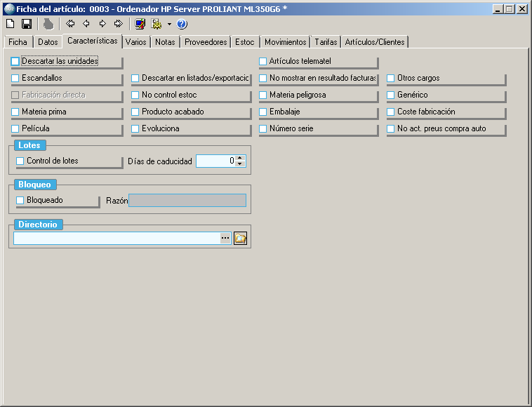This screenshot has width=532, height=407.
Task: Switch to the Datos tab
Action: pyautogui.click(x=48, y=42)
